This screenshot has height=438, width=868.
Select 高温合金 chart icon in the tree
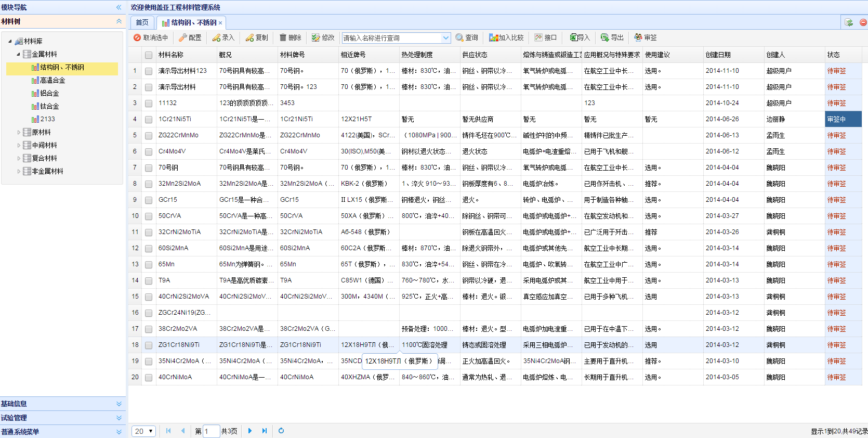tap(35, 80)
